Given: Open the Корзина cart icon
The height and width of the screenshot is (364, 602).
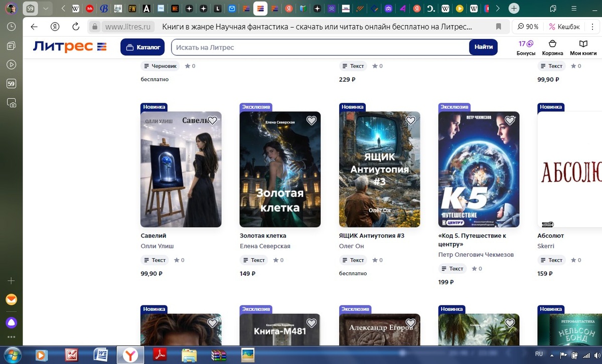Looking at the screenshot, I should point(552,47).
